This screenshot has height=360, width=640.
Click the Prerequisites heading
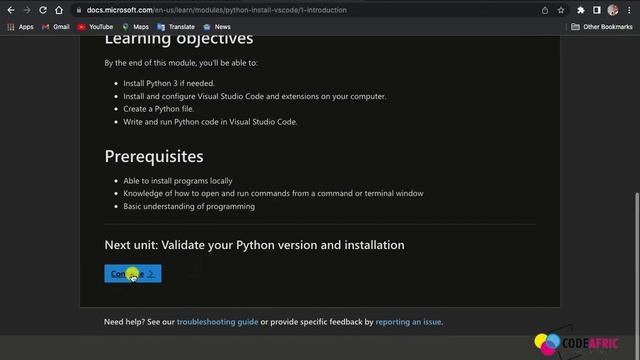(154, 156)
